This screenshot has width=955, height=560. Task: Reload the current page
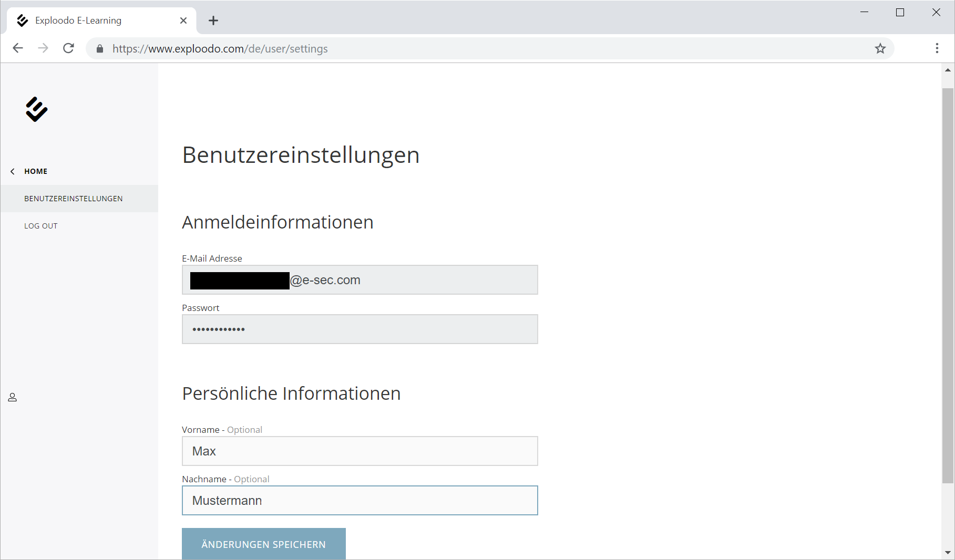[x=68, y=48]
